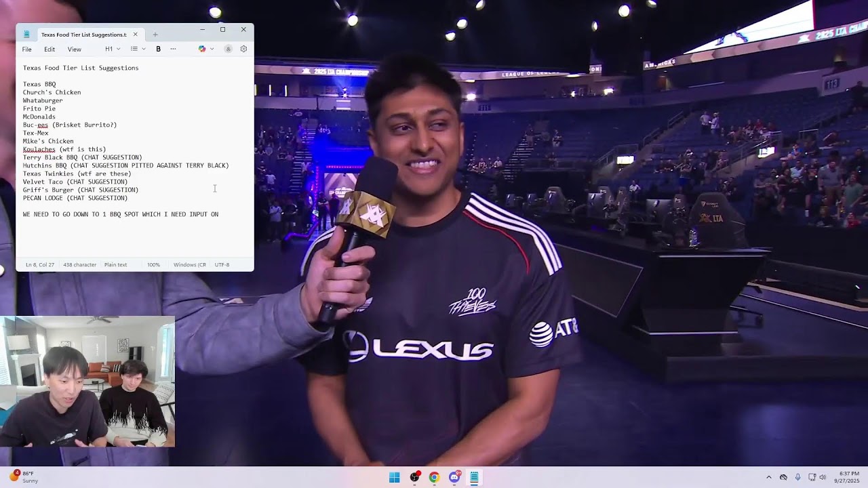Click the line 'Texas BBQ'
Image resolution: width=868 pixels, height=488 pixels.
(39, 84)
